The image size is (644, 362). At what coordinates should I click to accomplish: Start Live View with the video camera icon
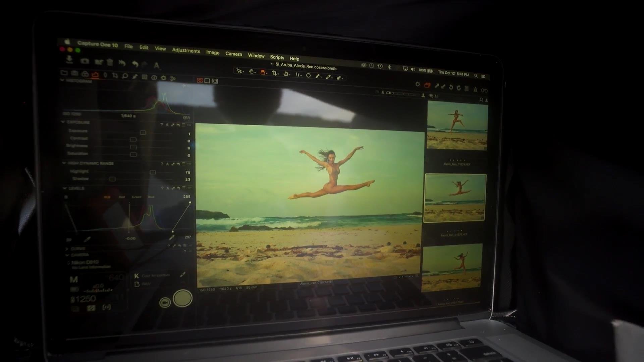point(165,302)
